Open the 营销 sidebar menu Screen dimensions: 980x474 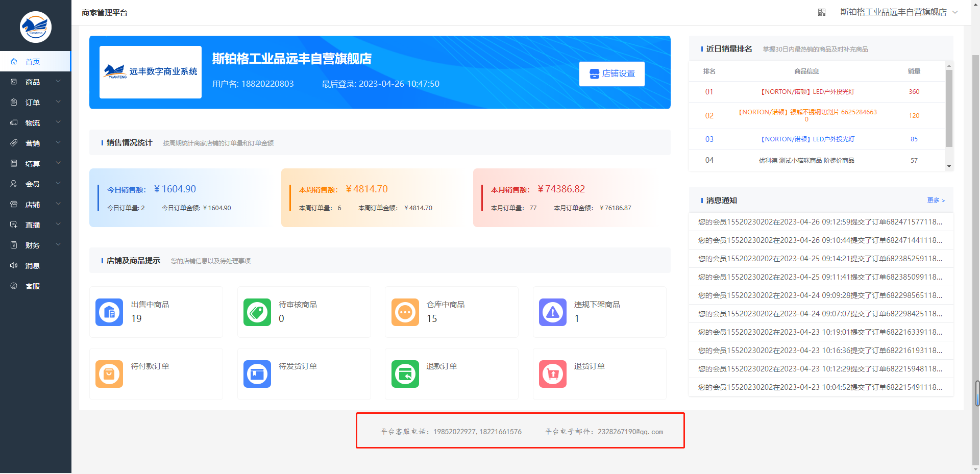pyautogui.click(x=35, y=143)
